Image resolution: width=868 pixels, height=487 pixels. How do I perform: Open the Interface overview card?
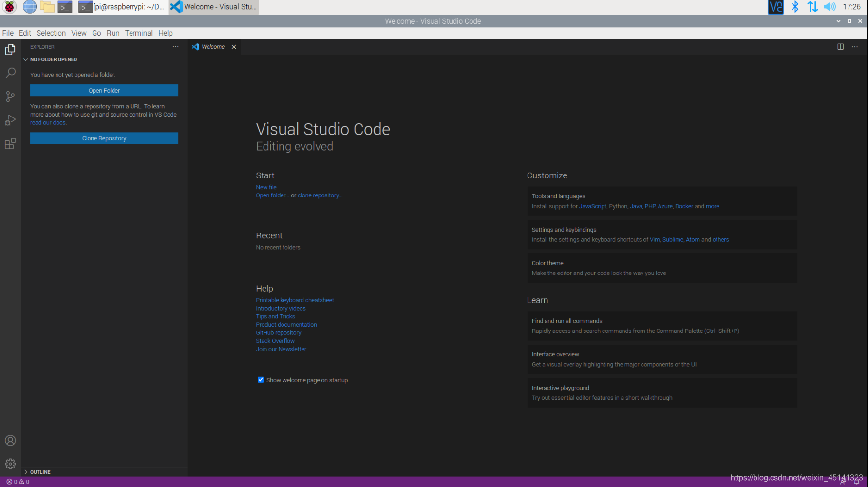coord(662,359)
